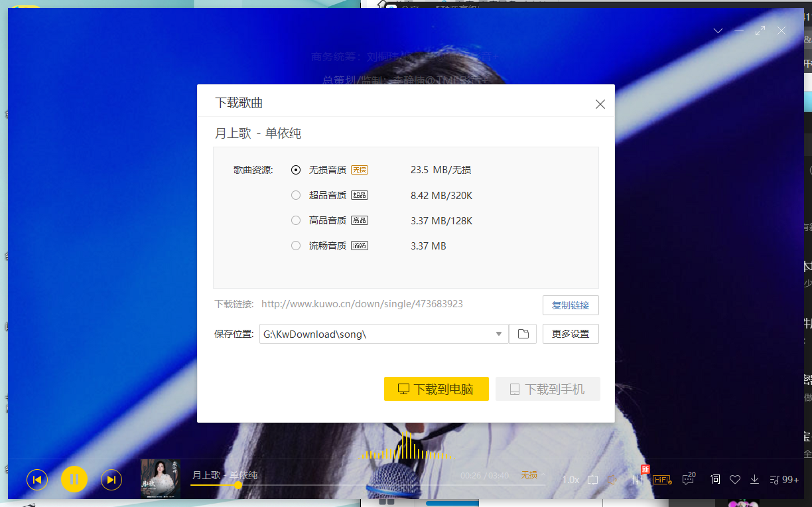The width and height of the screenshot is (812, 507).
Task: Click 复制链接 copy link button
Action: click(571, 305)
